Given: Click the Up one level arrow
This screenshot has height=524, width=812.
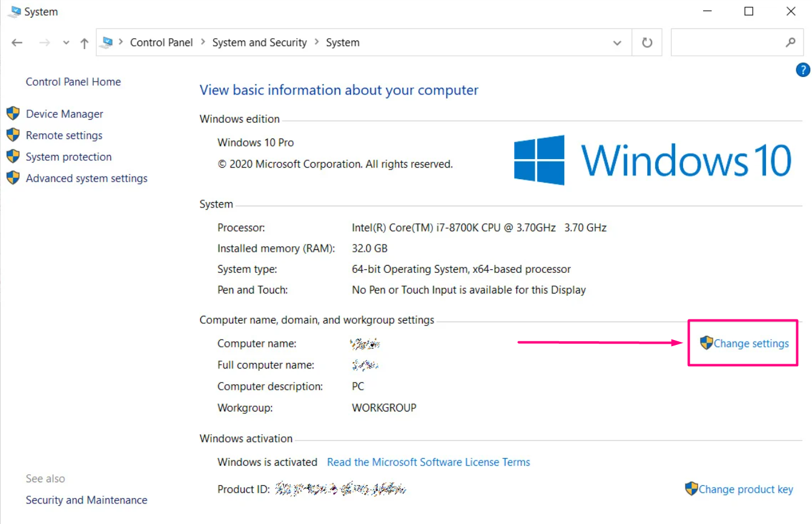Looking at the screenshot, I should (84, 43).
